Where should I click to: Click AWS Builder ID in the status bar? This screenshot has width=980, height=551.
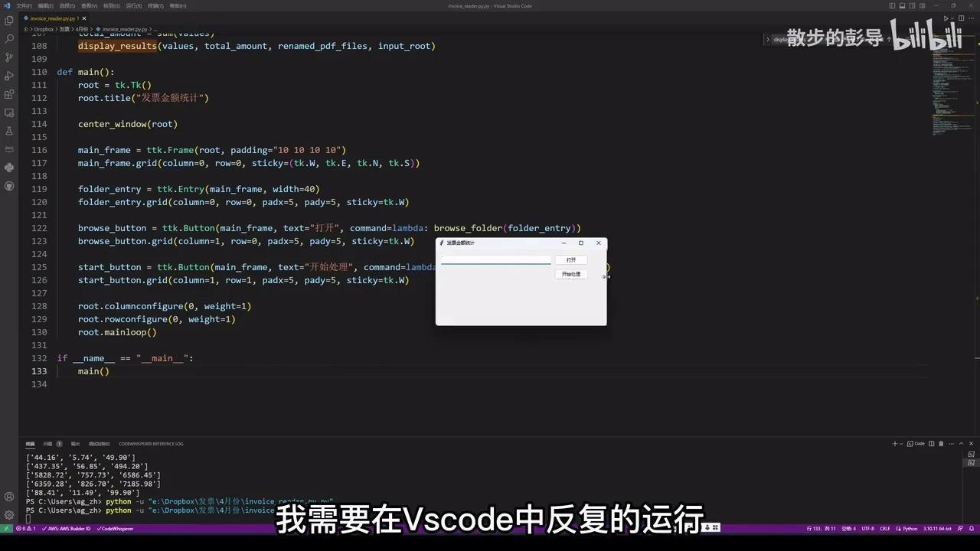click(67, 528)
